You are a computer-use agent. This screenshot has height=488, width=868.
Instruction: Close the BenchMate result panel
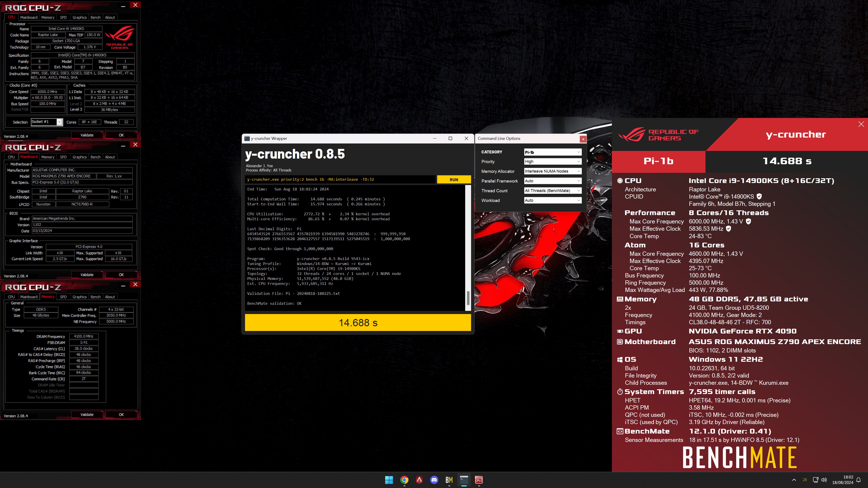[x=861, y=124]
